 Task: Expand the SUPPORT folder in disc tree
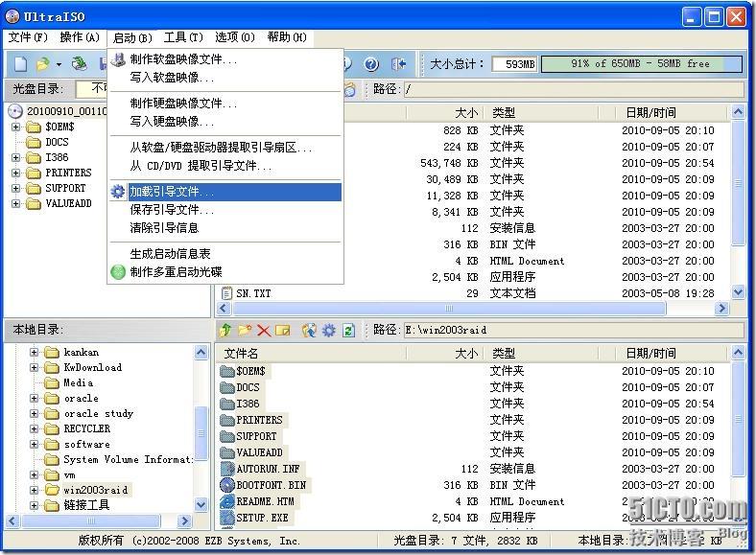16,189
